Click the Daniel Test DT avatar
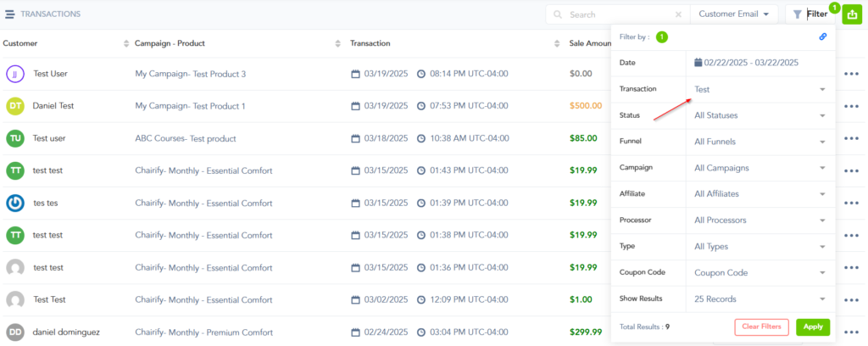Screen dimensions: 868x346 [x=14, y=106]
